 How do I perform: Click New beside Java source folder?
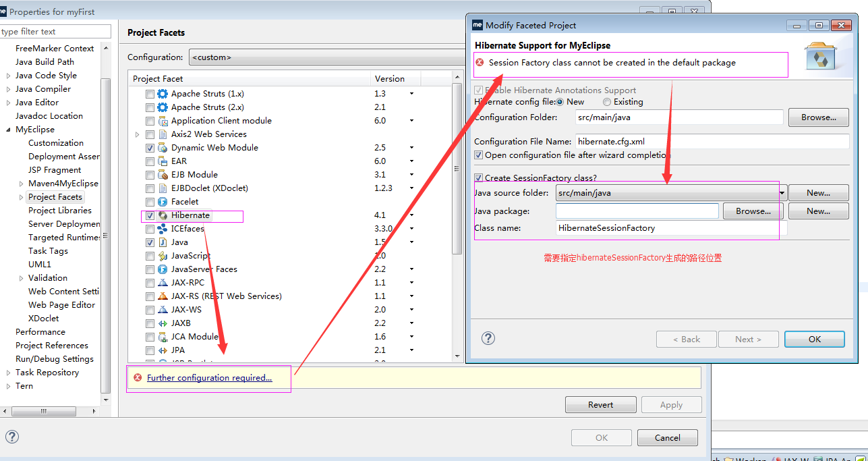819,193
